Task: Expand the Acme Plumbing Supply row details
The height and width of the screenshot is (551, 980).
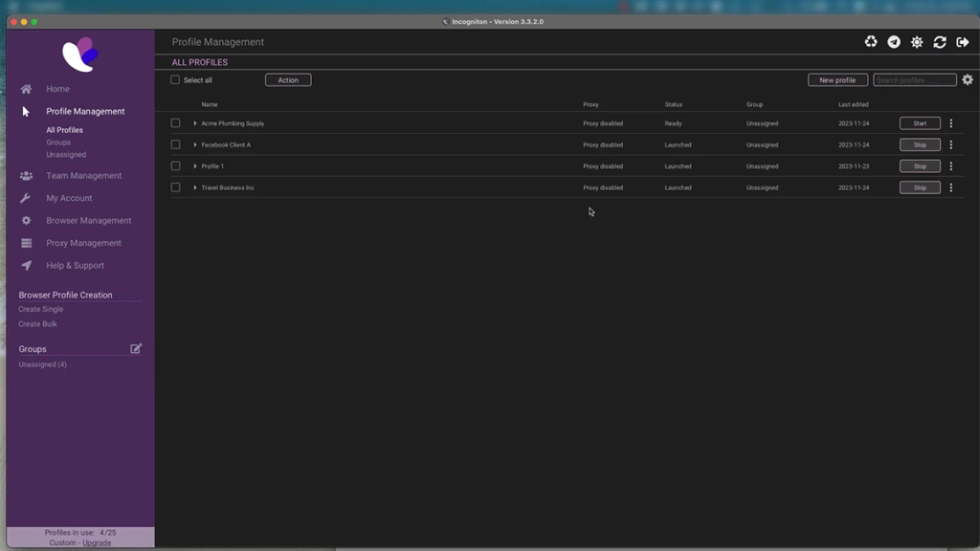Action: click(195, 123)
